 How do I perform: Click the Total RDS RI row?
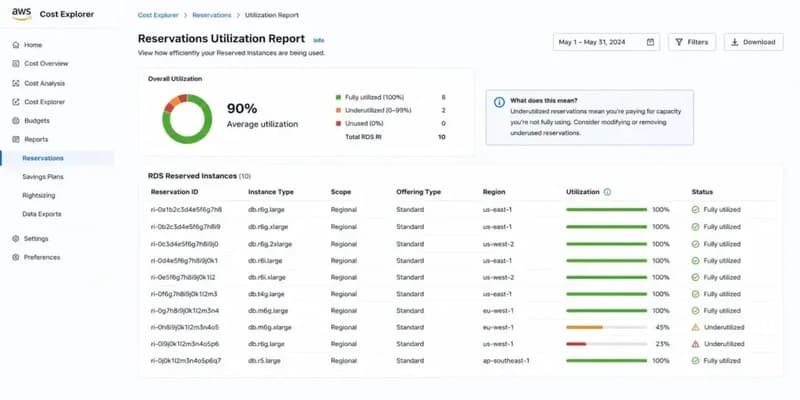395,137
